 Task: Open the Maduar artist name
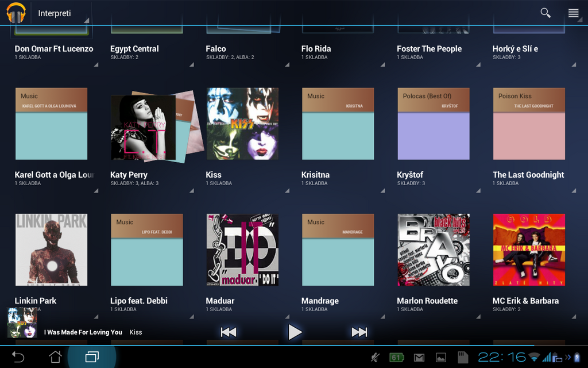[x=220, y=301]
